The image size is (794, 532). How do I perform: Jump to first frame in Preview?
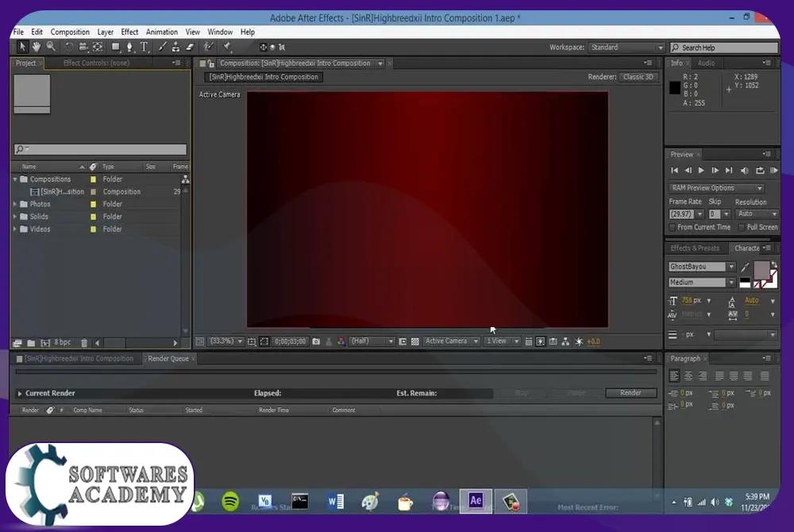[x=674, y=171]
